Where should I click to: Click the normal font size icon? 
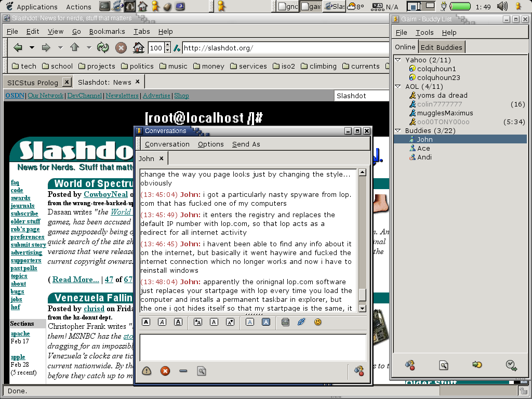tap(214, 322)
